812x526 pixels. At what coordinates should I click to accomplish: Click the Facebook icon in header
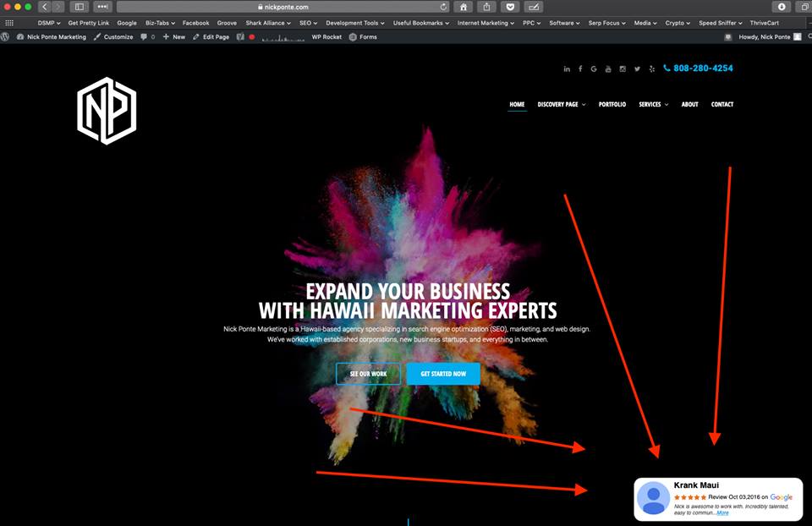[580, 68]
